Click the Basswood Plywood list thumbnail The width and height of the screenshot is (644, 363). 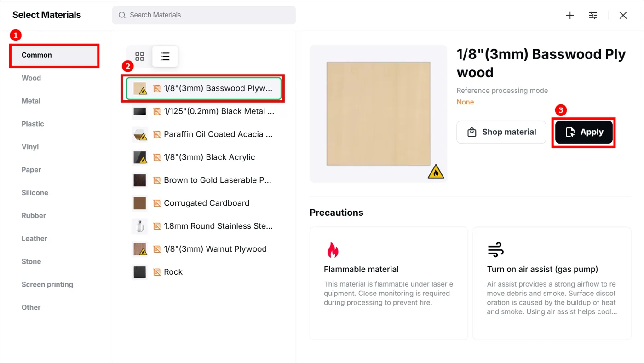click(x=140, y=88)
